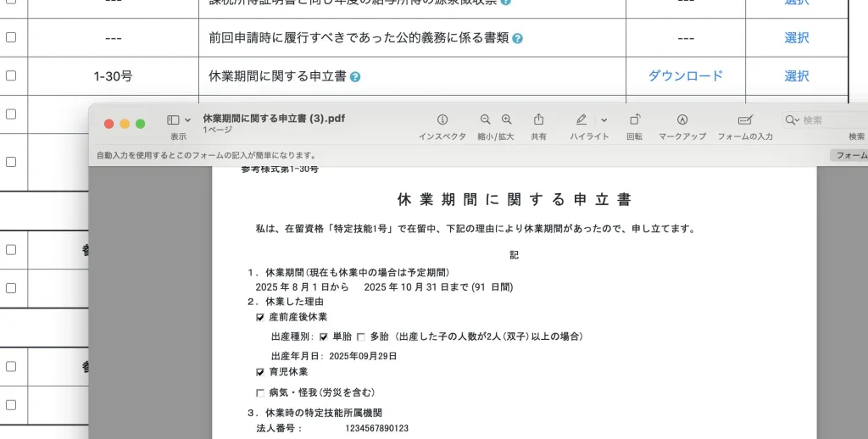Tick the row checkbox for 1-30号
Image resolution: width=868 pixels, height=439 pixels.
point(11,75)
